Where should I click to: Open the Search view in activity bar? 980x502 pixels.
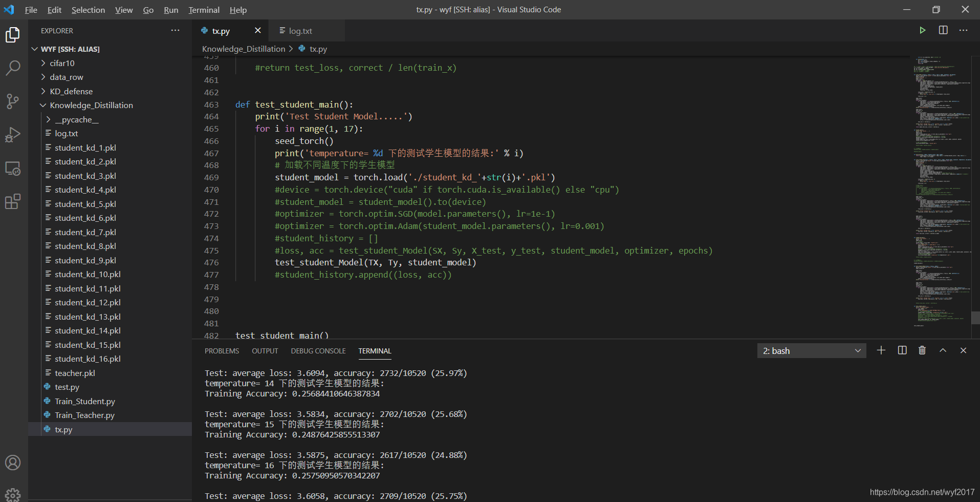pyautogui.click(x=13, y=68)
